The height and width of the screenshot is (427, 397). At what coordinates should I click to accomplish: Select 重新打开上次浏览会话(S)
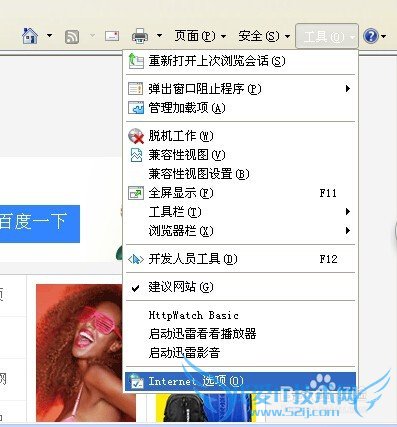point(240,61)
